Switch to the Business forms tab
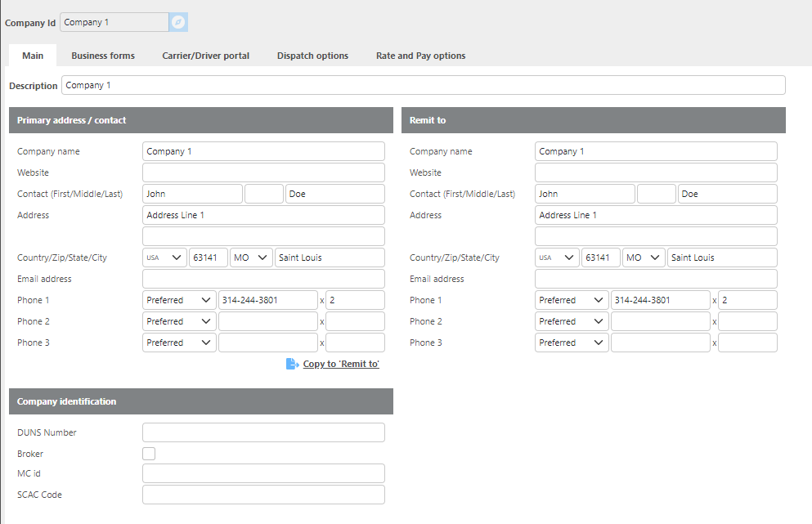The height and width of the screenshot is (524, 812). (103, 56)
